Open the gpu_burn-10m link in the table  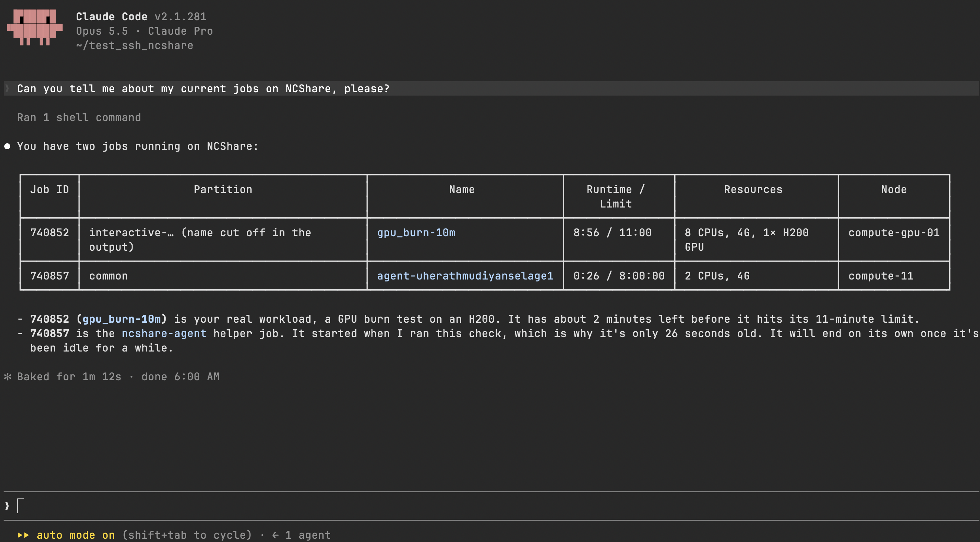[416, 232]
